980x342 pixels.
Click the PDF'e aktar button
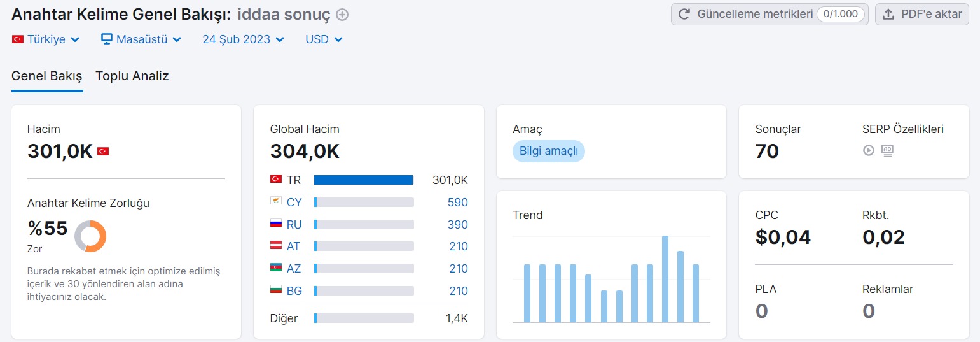pos(922,14)
